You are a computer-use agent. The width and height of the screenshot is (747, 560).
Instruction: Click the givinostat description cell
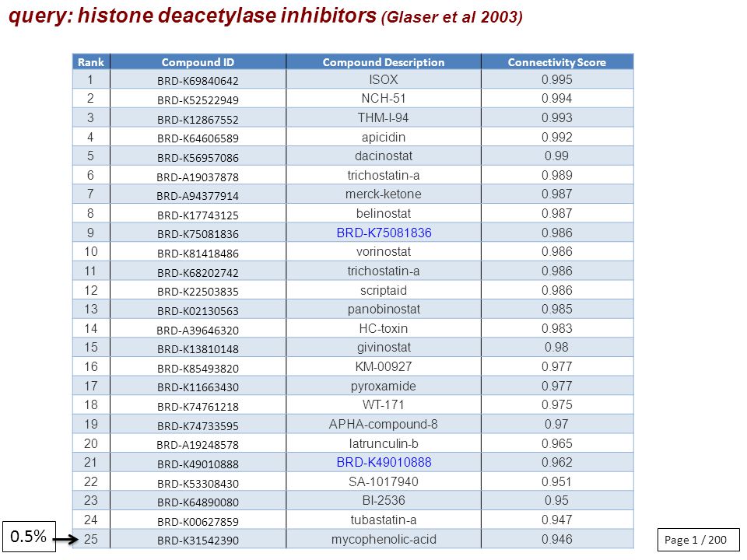[384, 347]
